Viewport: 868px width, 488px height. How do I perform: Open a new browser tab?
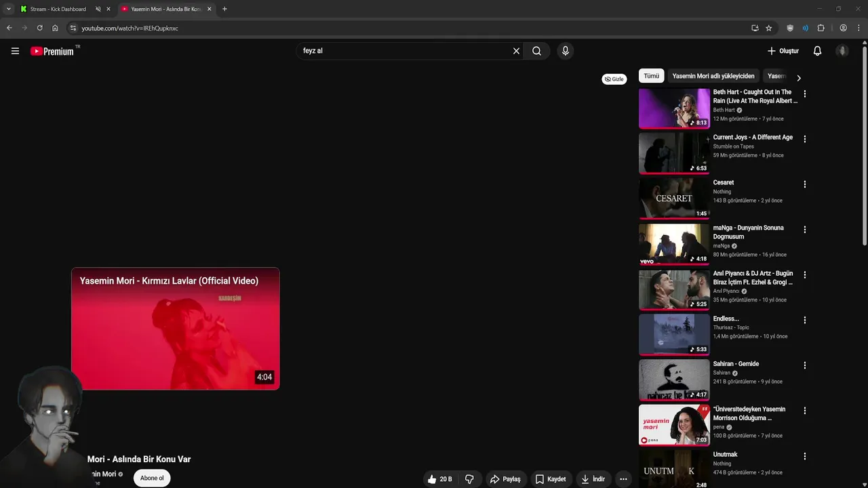(x=224, y=9)
